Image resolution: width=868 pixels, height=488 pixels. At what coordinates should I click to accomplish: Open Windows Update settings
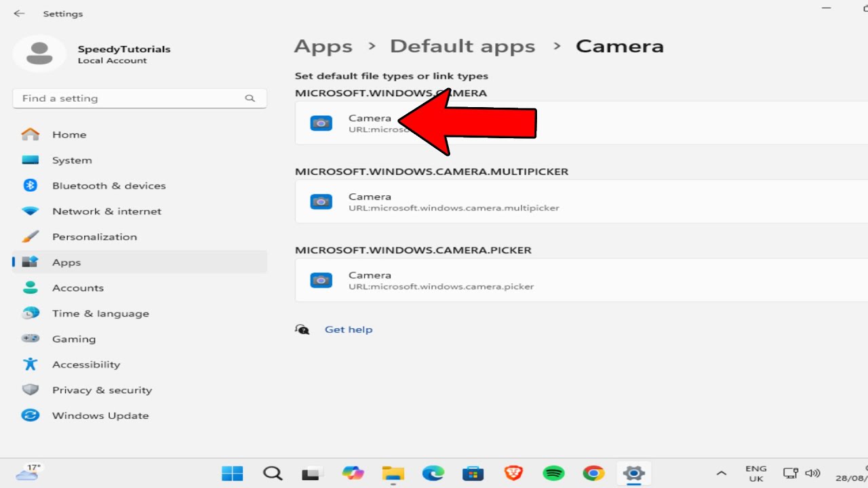tap(140, 415)
